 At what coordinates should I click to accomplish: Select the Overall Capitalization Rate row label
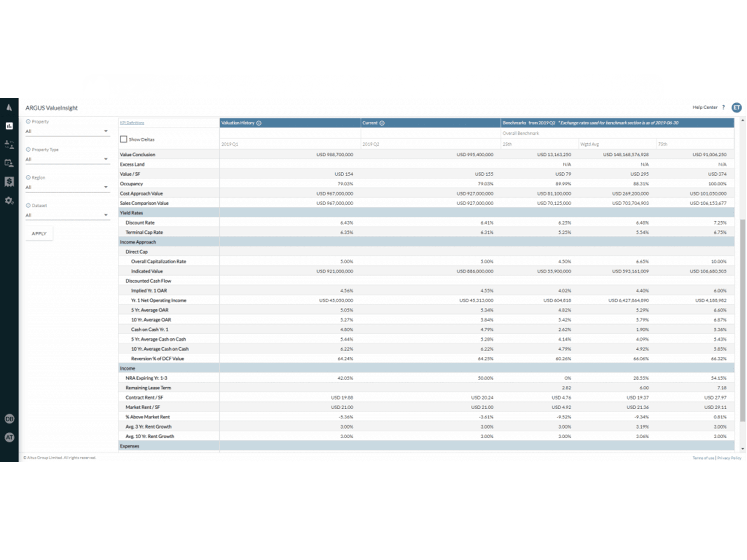click(158, 262)
